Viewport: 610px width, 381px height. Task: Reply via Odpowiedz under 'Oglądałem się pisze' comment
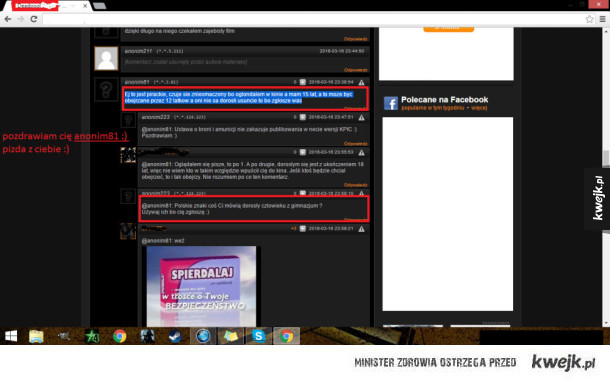(x=356, y=185)
